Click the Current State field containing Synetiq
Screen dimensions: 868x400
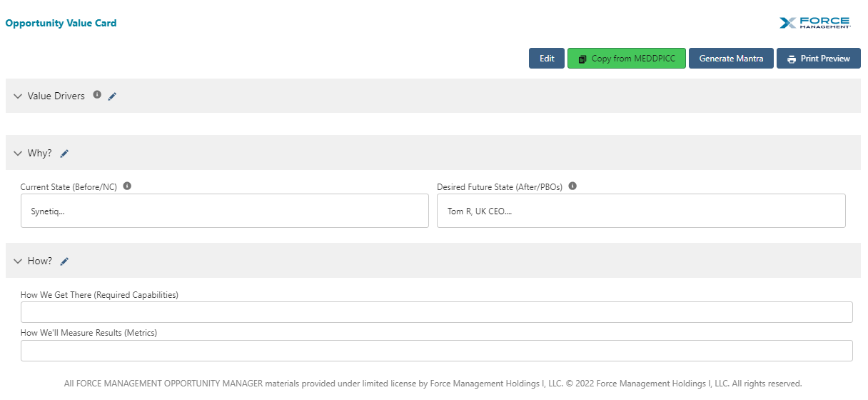point(224,211)
